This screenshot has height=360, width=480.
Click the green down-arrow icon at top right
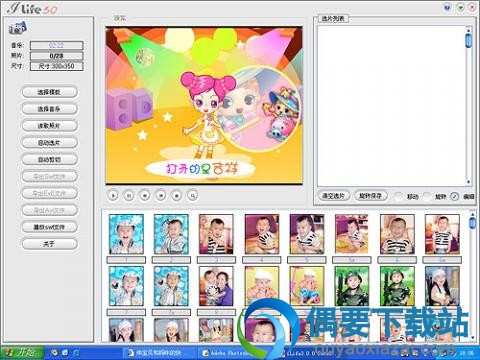pyautogui.click(x=460, y=7)
